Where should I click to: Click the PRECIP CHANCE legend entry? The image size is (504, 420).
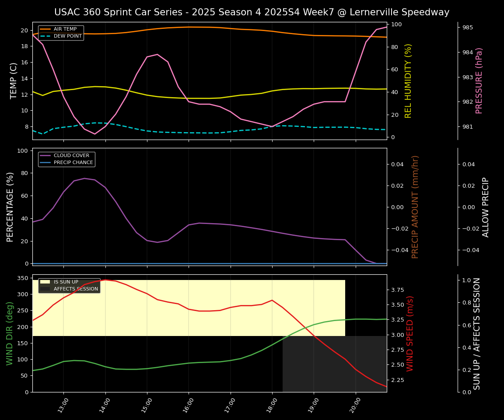pos(73,163)
